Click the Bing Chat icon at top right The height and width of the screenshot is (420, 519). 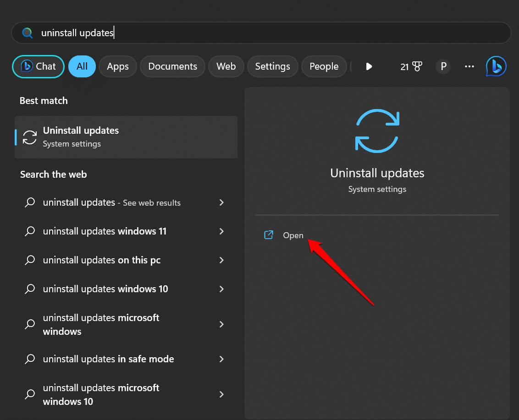pos(496,66)
